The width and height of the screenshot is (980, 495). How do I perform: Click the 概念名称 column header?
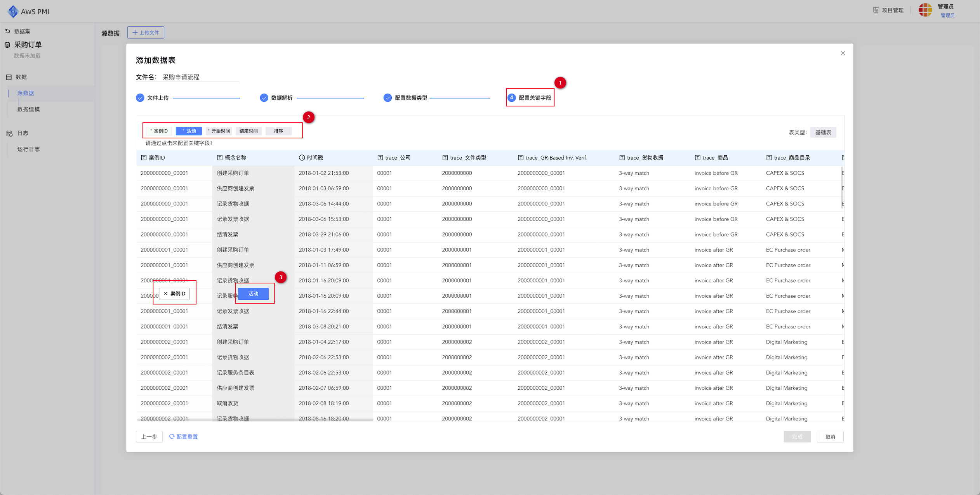pyautogui.click(x=253, y=158)
